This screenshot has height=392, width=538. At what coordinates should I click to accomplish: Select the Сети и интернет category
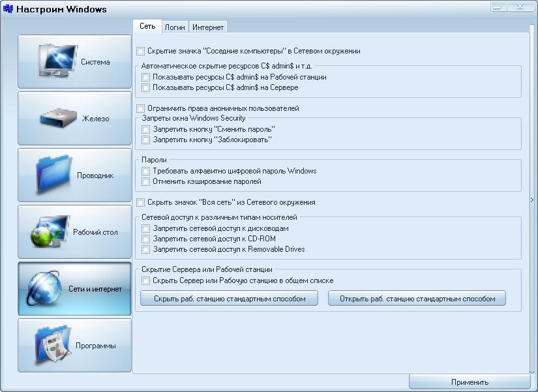(x=74, y=289)
